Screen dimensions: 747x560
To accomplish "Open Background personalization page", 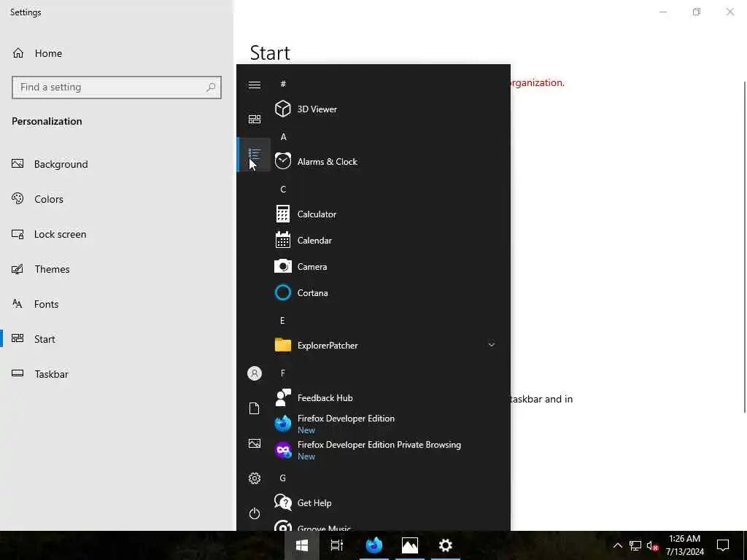I will click(x=117, y=164).
